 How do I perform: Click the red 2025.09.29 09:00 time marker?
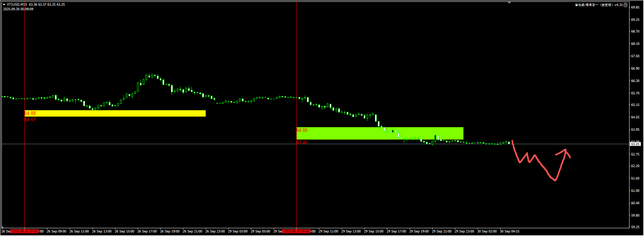296,231
